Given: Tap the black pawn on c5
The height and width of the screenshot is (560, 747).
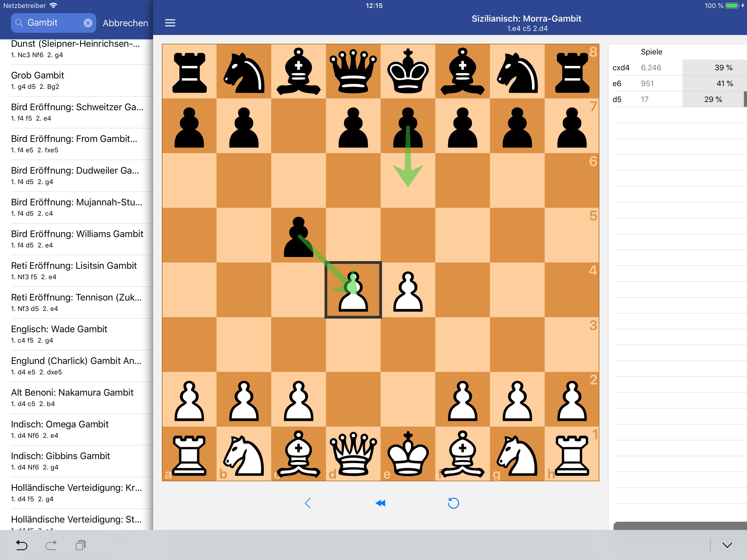Looking at the screenshot, I should [x=298, y=237].
